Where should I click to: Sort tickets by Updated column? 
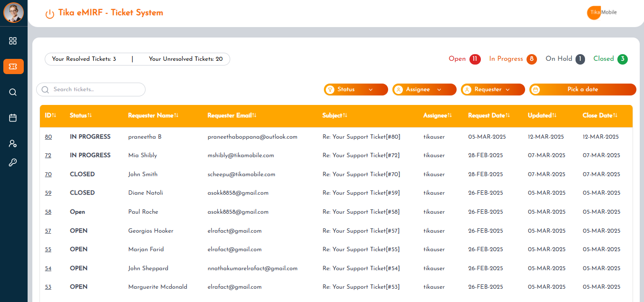(543, 115)
